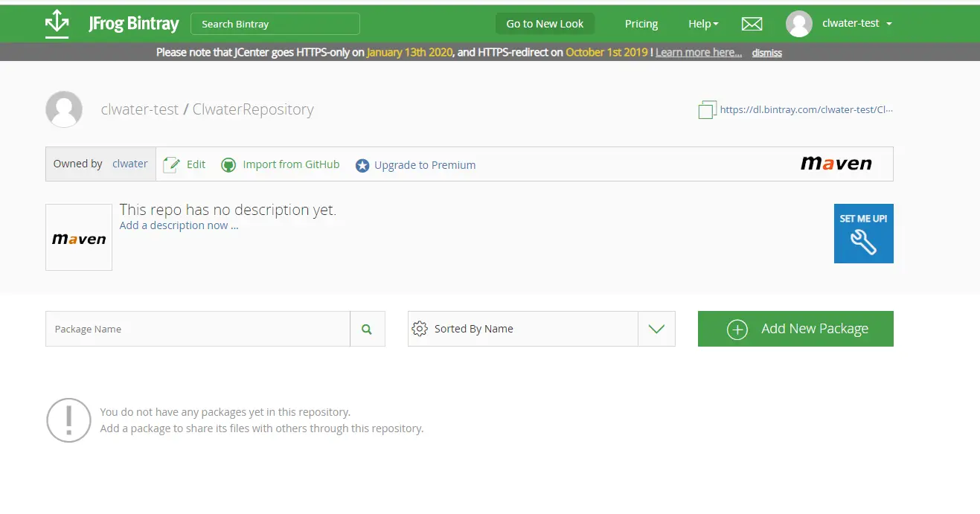Viewport: 980px width, 514px height.
Task: Click Add a description now link
Action: coord(179,225)
